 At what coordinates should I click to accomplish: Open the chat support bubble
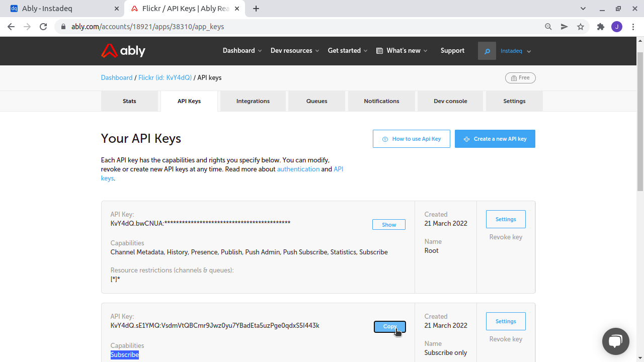click(615, 341)
